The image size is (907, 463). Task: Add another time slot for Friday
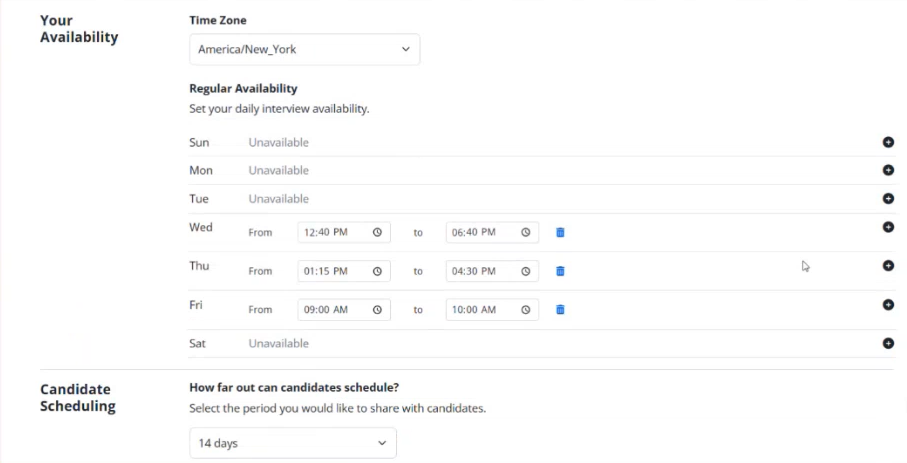(888, 304)
